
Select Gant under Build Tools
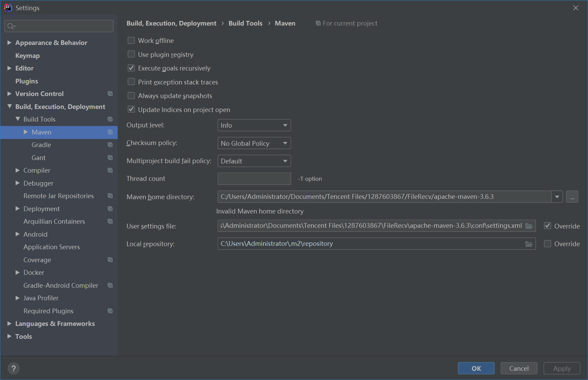point(38,158)
